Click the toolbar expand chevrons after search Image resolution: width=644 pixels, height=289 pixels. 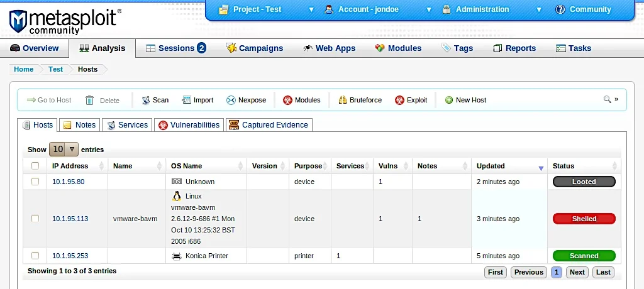point(616,99)
